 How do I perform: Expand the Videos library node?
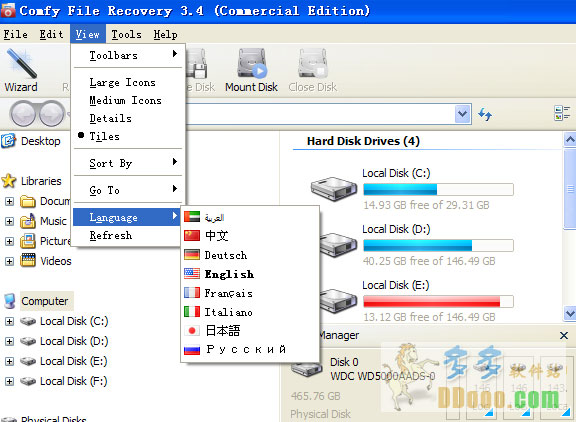tap(10, 261)
